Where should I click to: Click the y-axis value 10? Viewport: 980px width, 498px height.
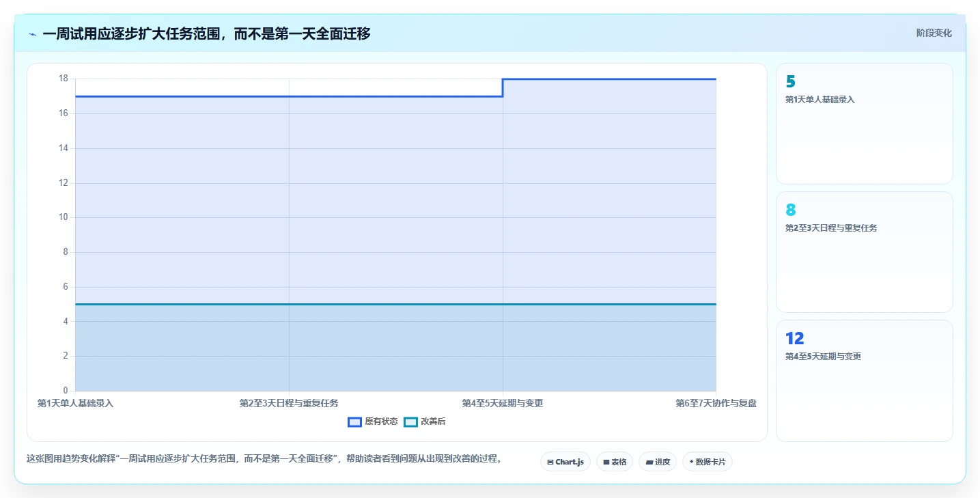coord(63,217)
